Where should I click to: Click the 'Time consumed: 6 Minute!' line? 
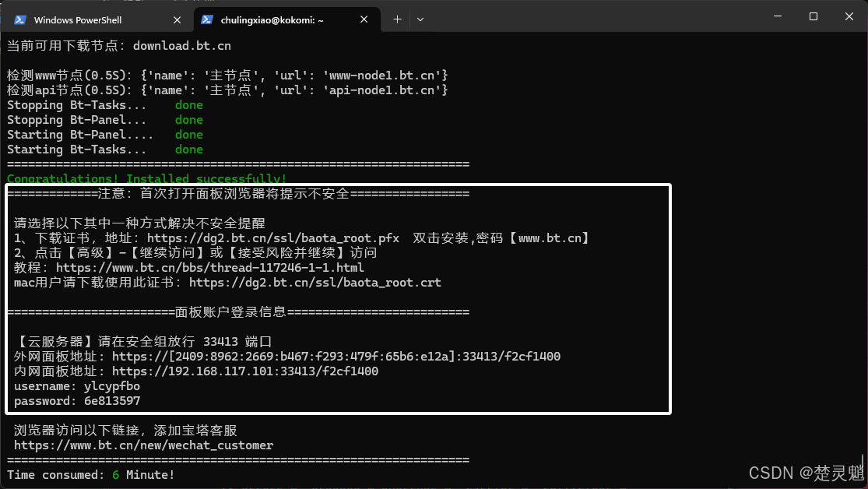tap(91, 475)
